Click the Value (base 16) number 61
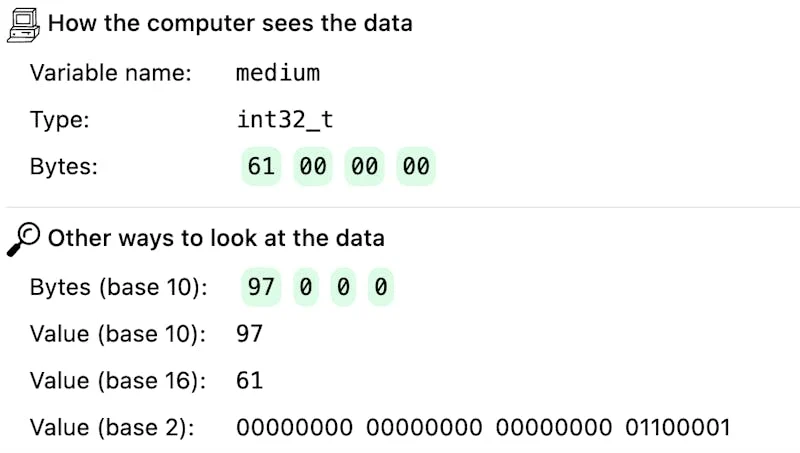This screenshot has width=800, height=453. tap(249, 381)
